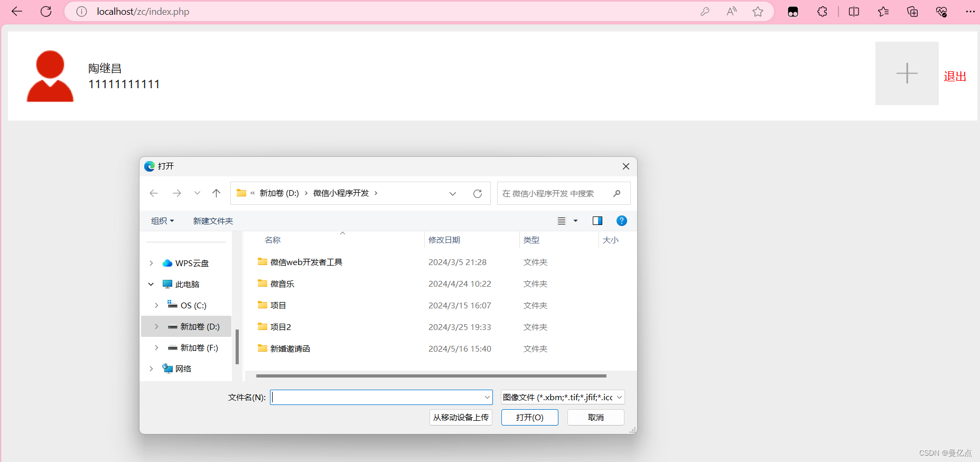Open recent locations chevron in dialog
Viewport: 980px width, 462px height.
[197, 193]
